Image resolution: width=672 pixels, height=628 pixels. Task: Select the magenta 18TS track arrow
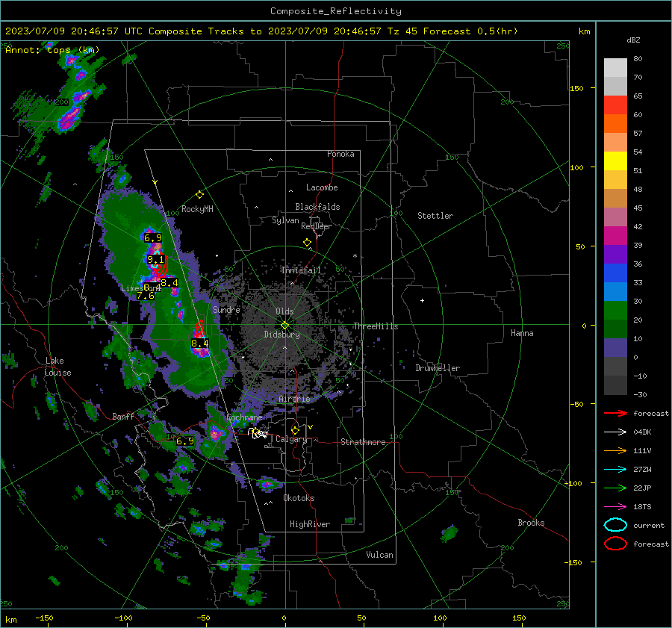tap(615, 507)
